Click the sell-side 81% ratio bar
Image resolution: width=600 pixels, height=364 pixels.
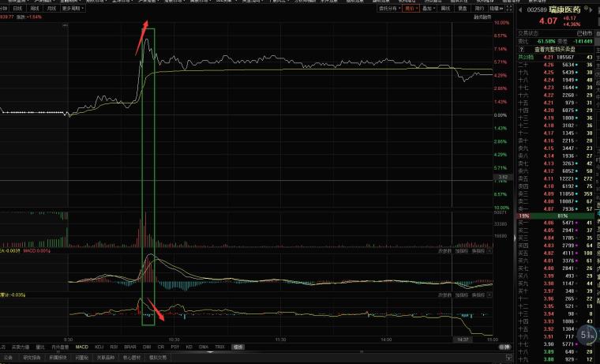563,216
